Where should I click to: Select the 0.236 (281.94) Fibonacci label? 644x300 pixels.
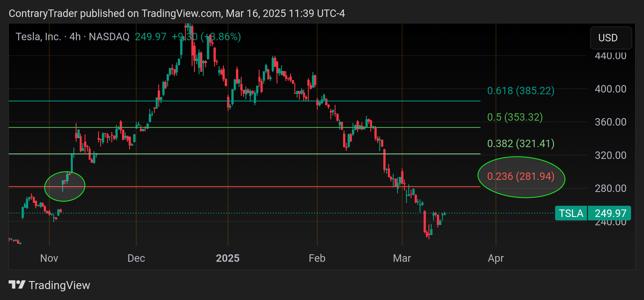click(x=521, y=176)
